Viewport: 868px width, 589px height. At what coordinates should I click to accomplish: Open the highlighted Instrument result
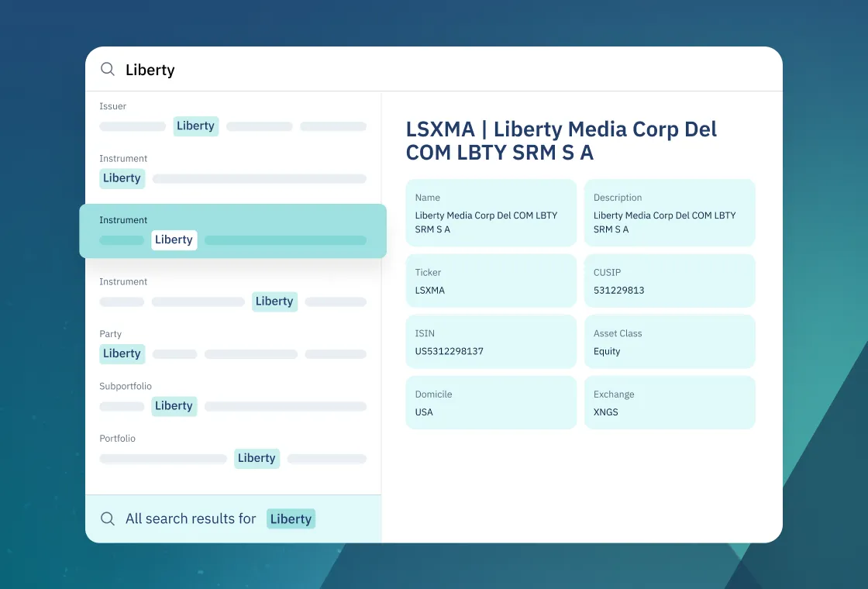click(232, 231)
